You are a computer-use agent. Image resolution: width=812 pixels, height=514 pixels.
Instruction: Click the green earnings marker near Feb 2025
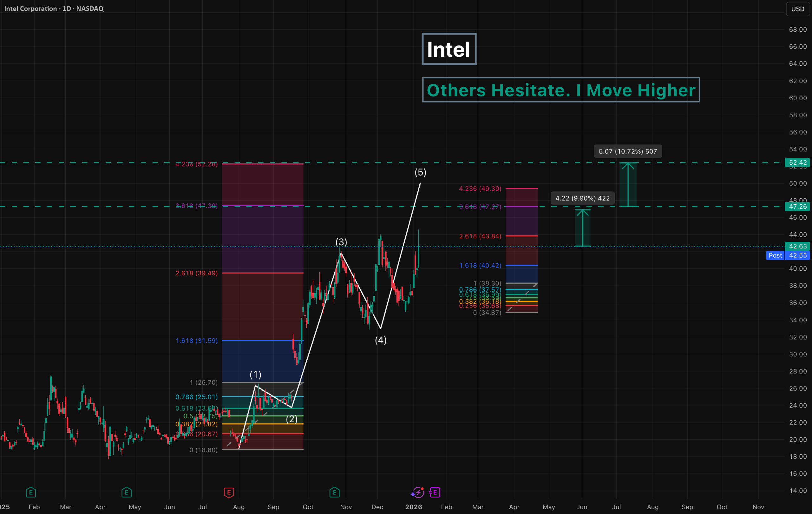click(31, 492)
